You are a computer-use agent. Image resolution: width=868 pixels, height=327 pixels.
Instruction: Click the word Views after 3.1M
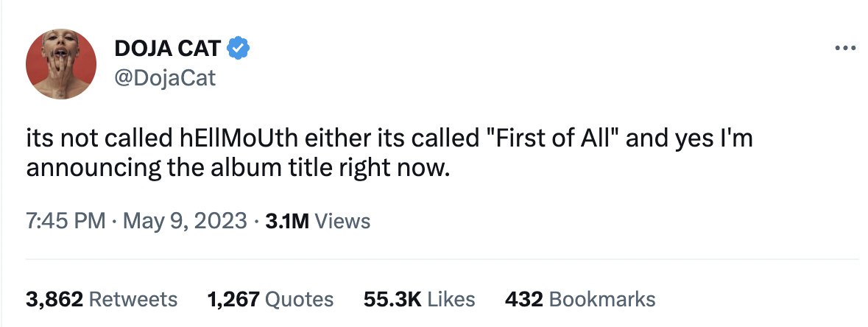342,221
